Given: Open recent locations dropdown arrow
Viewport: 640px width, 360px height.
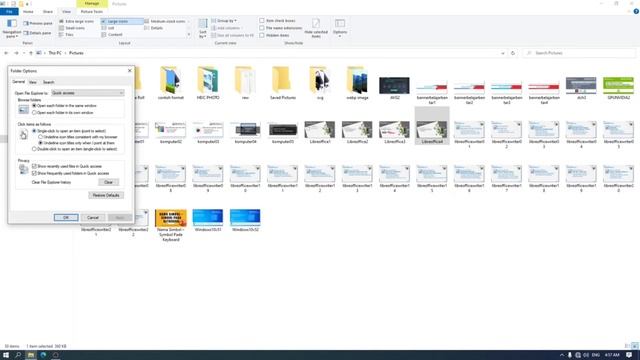Looking at the screenshot, I should (x=24, y=53).
